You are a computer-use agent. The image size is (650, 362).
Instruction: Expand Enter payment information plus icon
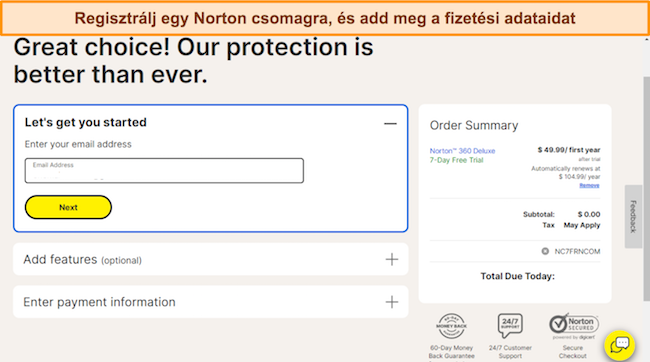coord(392,302)
